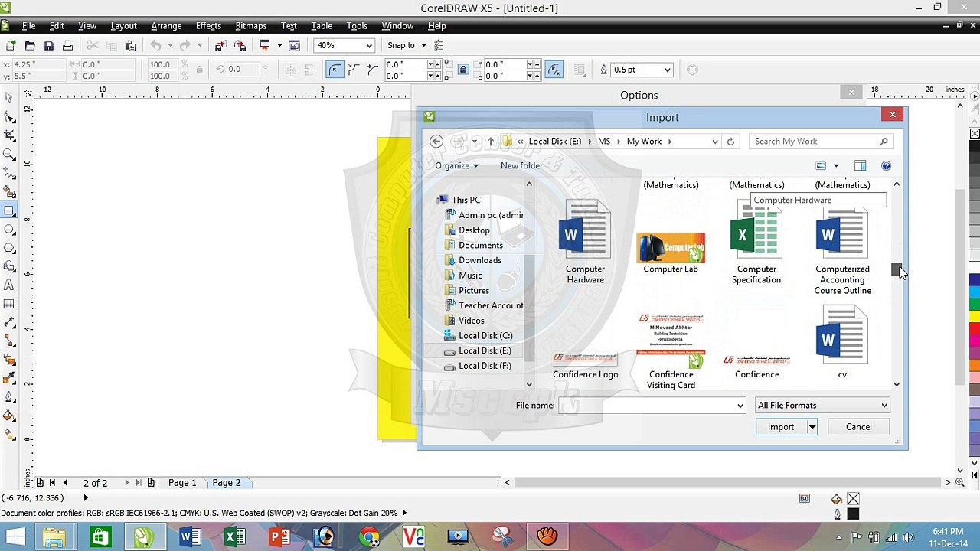Select the Connector tool in the toolbox
This screenshot has width=980, height=551.
pyautogui.click(x=9, y=342)
